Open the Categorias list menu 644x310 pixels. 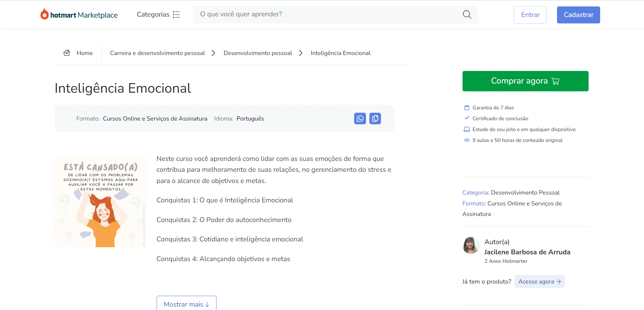coord(158,15)
